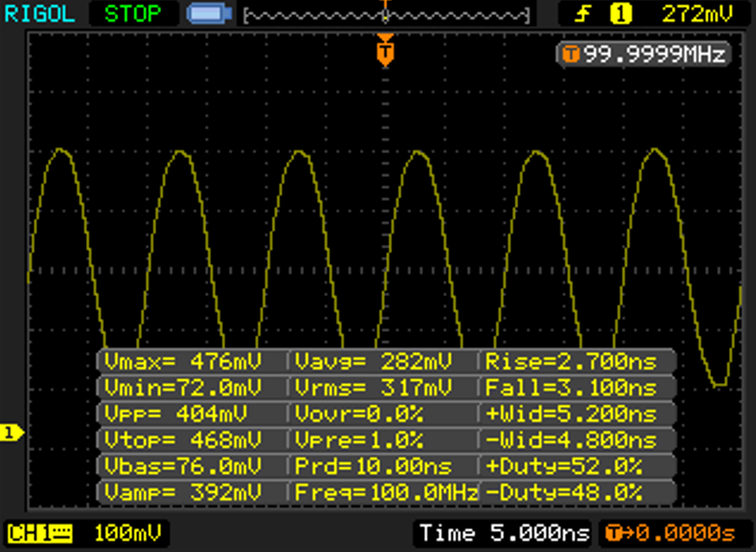Click the rising edge trigger icon
The image size is (756, 552).
click(x=583, y=14)
